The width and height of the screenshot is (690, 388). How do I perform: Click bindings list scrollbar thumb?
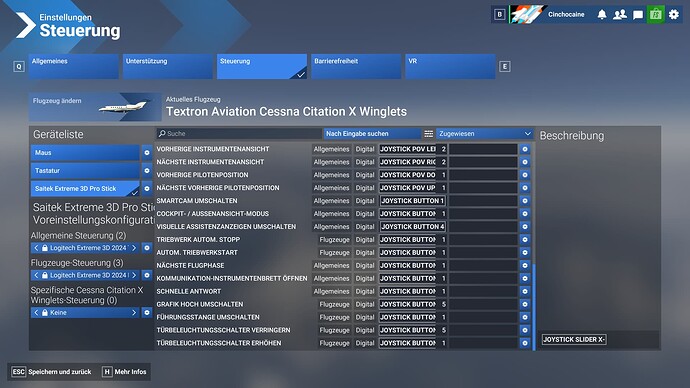tap(534, 307)
